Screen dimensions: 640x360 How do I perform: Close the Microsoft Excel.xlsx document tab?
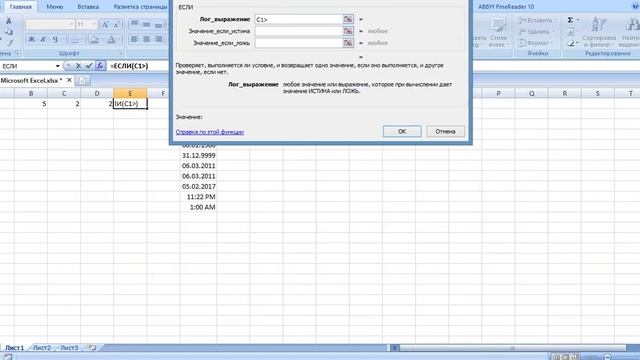tap(69, 80)
